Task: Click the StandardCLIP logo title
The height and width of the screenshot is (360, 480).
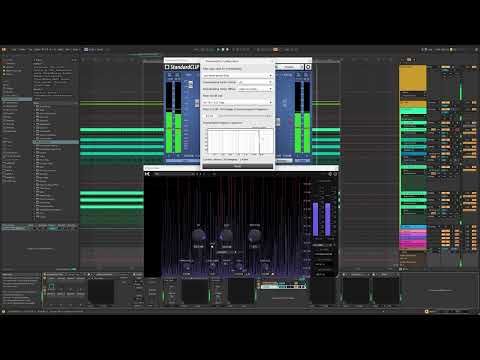Action: tap(182, 67)
